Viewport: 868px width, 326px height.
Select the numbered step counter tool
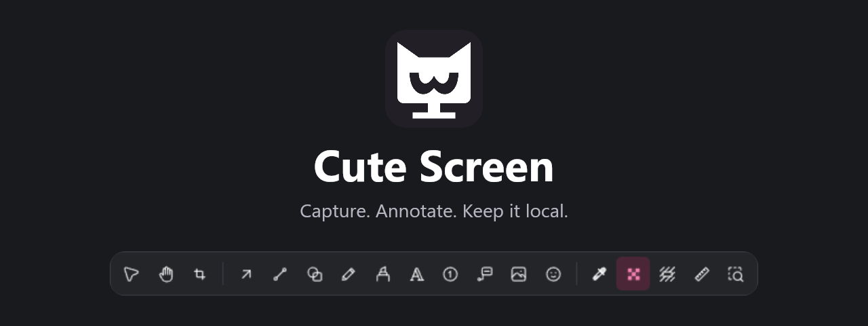pyautogui.click(x=451, y=274)
